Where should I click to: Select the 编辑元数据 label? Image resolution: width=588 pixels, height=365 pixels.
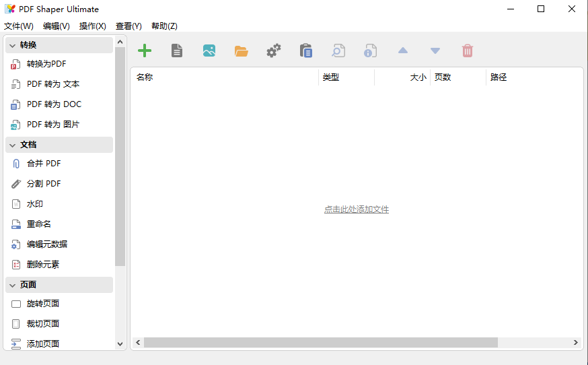(47, 244)
